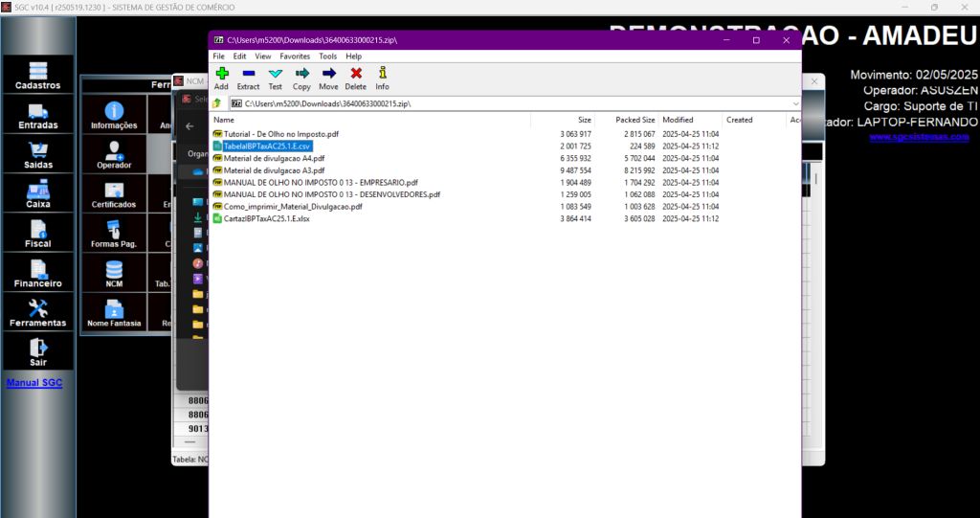Viewport: 980px width, 518px height.
Task: Click the Info toolbar icon in 7-Zip
Action: [383, 74]
